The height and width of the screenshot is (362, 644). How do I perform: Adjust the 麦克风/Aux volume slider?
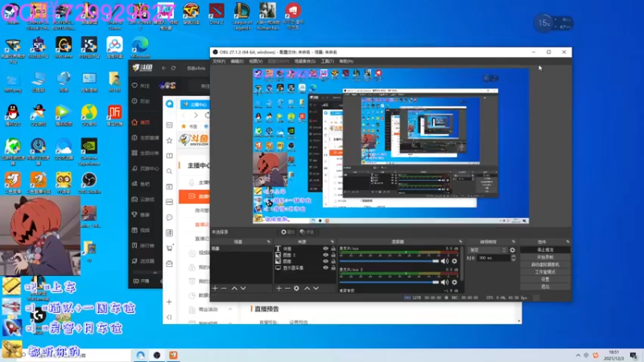[x=389, y=261]
